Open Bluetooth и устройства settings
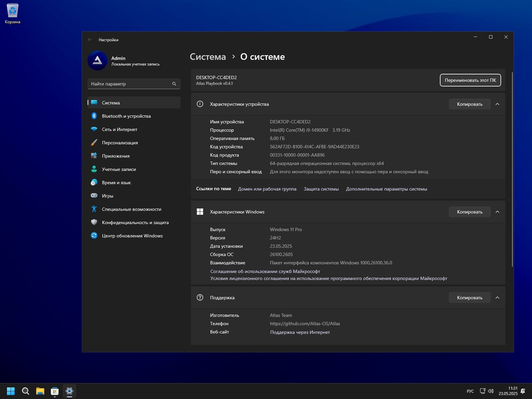 pyautogui.click(x=134, y=116)
